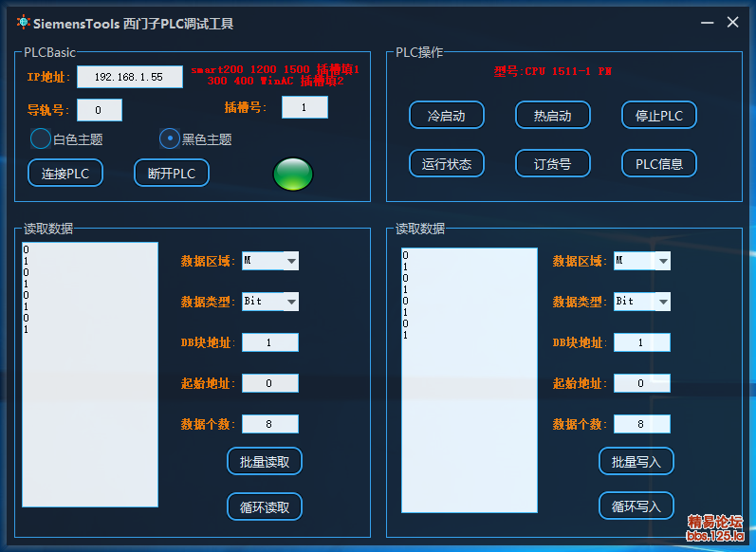The width and height of the screenshot is (756, 552).
Task: Focus the IP地址 field with 192.168.1.55
Action: (x=130, y=77)
